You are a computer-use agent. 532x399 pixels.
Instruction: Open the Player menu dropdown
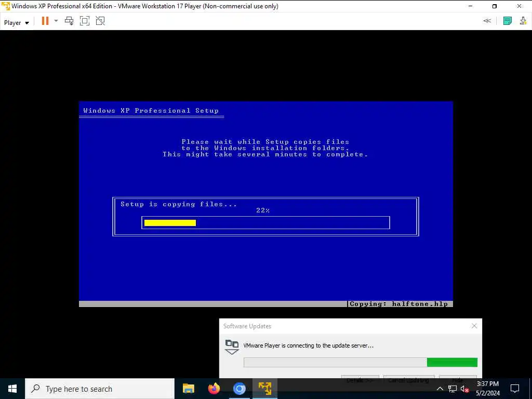(16, 23)
